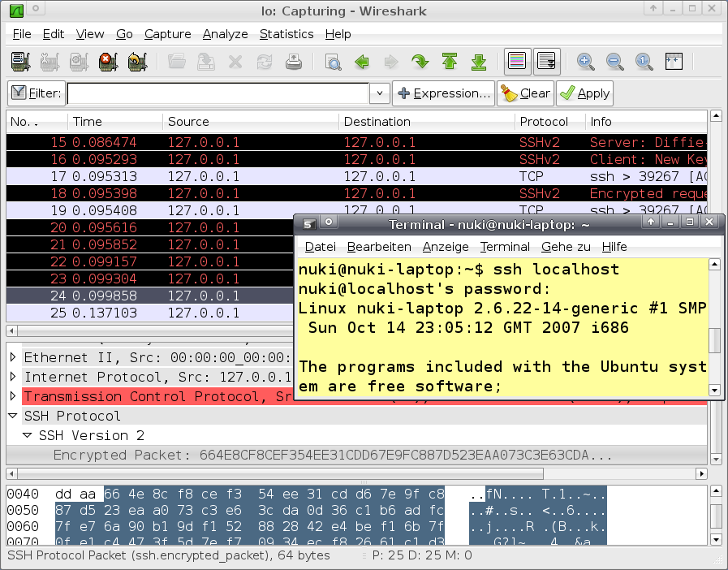Screen dimensions: 728x570
Task: Click the open capture file icon
Action: pos(177,62)
